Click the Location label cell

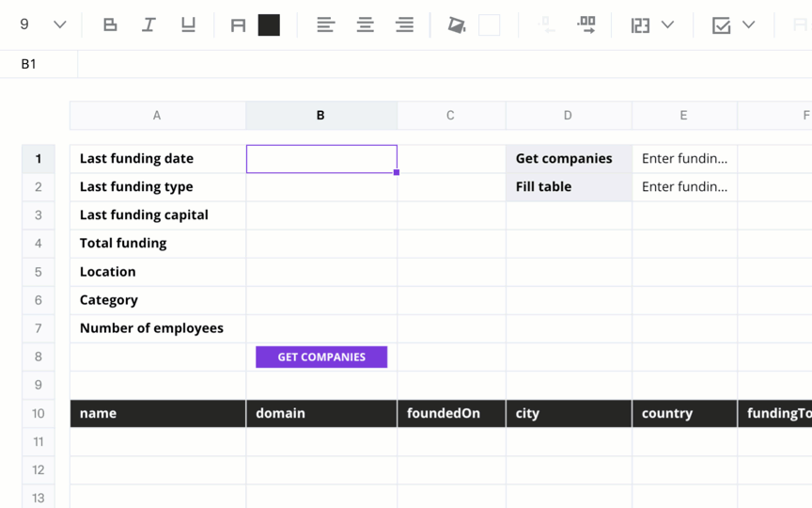coord(158,272)
